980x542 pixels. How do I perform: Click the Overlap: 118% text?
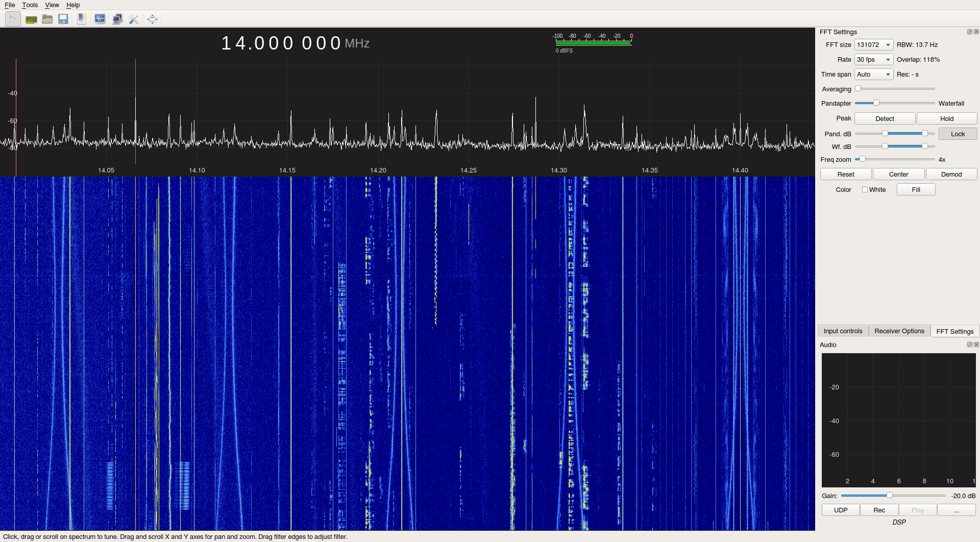(918, 60)
